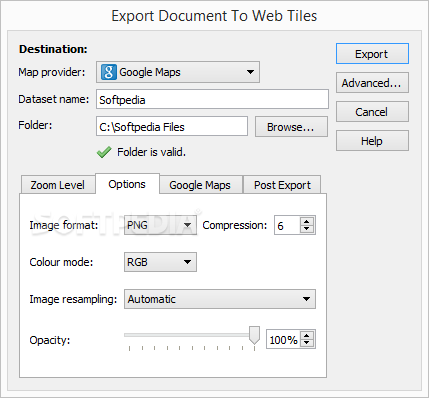Click the Compression value field
429x398 pixels.
[x=288, y=225]
